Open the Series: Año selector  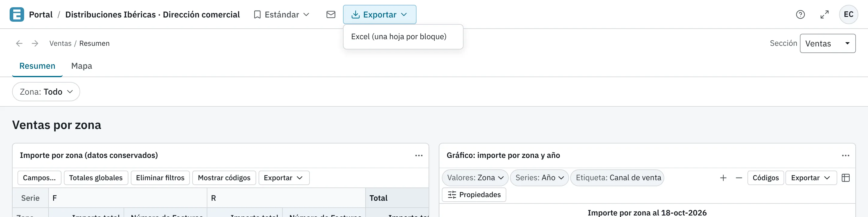pos(539,178)
